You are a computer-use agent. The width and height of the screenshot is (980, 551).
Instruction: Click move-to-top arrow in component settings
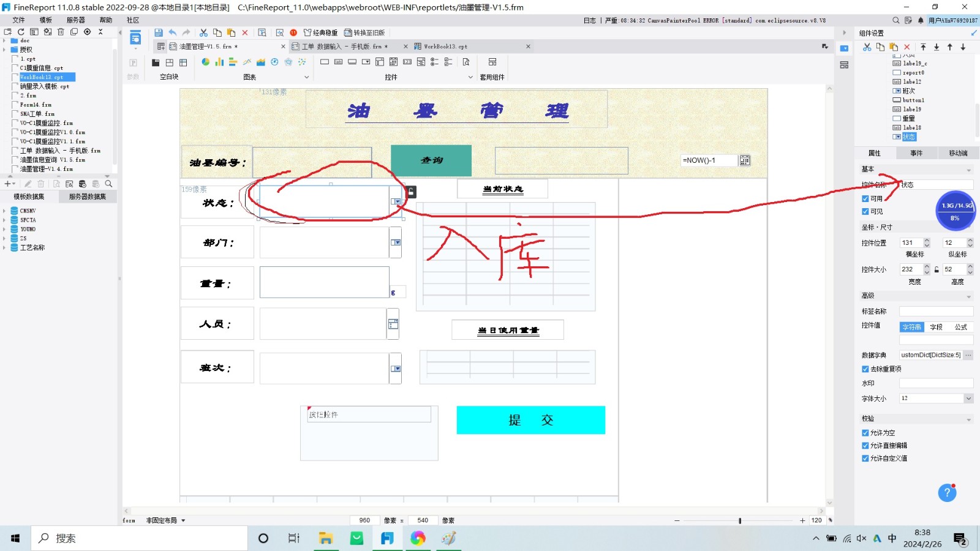tap(923, 47)
